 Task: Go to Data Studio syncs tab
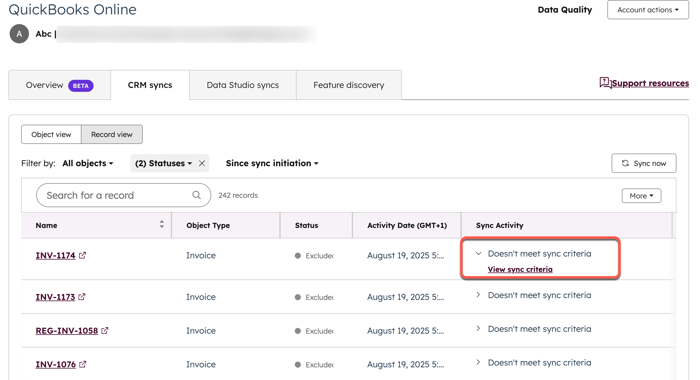coord(243,85)
